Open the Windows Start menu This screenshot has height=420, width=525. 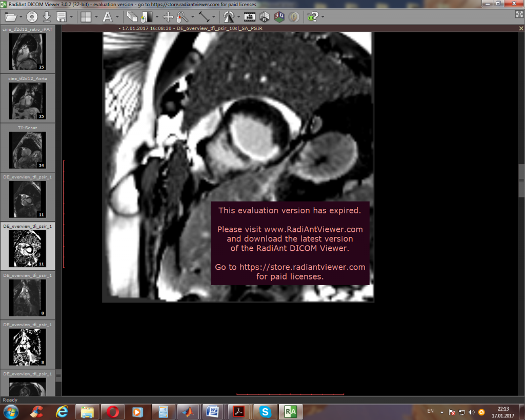click(x=11, y=412)
